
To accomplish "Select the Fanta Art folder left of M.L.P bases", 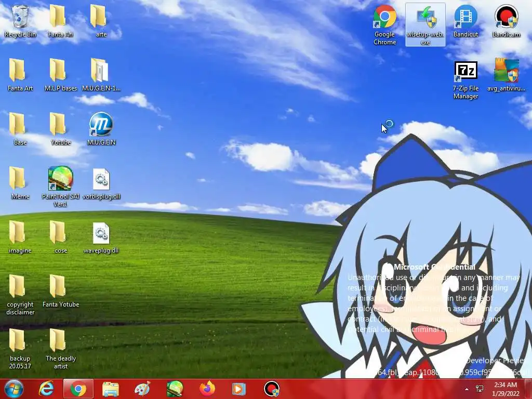I will 20,75.
